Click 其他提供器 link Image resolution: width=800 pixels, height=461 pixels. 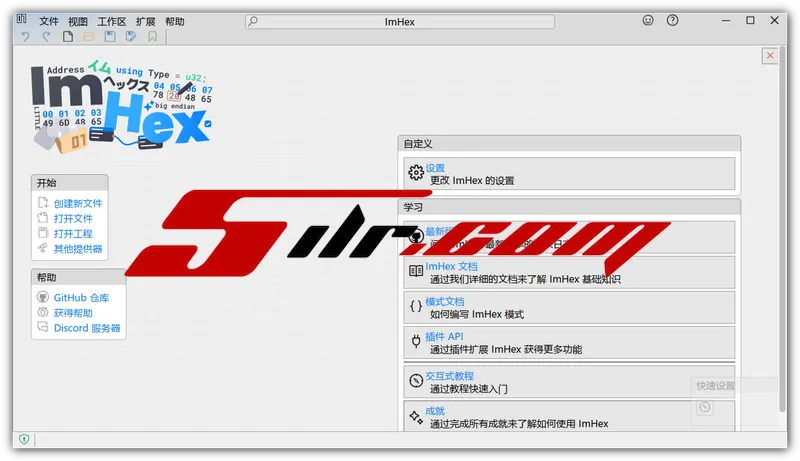(78, 249)
